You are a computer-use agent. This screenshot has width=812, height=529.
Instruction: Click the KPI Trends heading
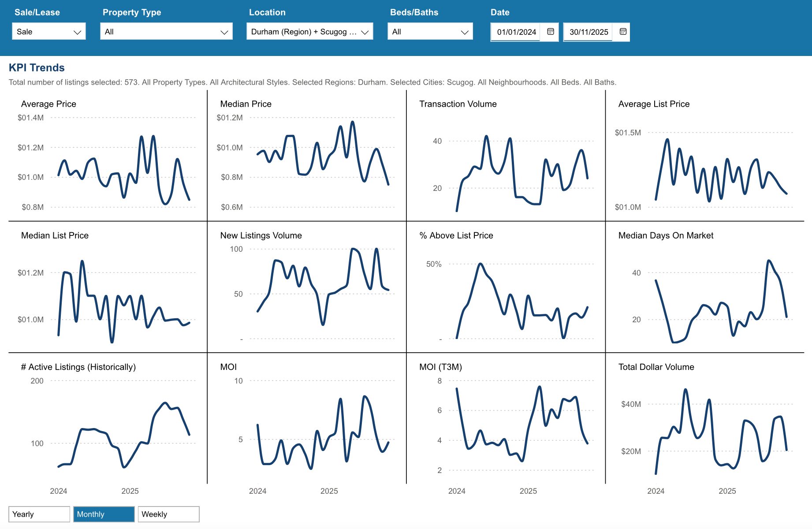coord(37,67)
